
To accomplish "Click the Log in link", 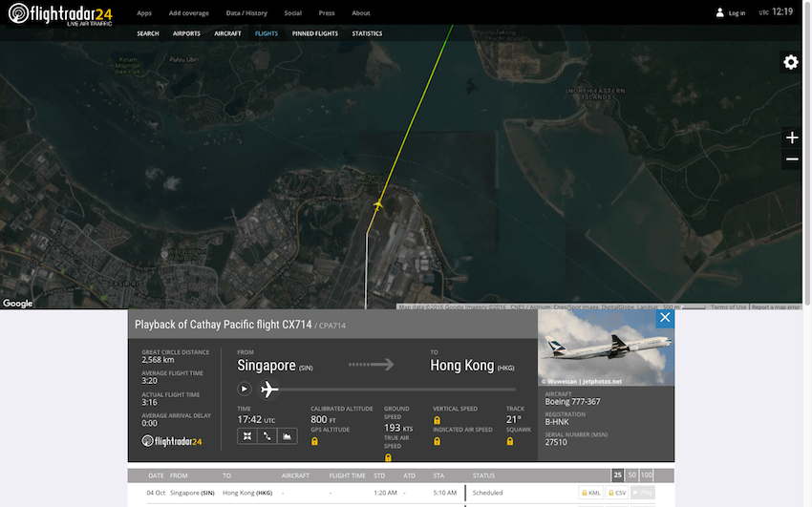I will click(737, 13).
